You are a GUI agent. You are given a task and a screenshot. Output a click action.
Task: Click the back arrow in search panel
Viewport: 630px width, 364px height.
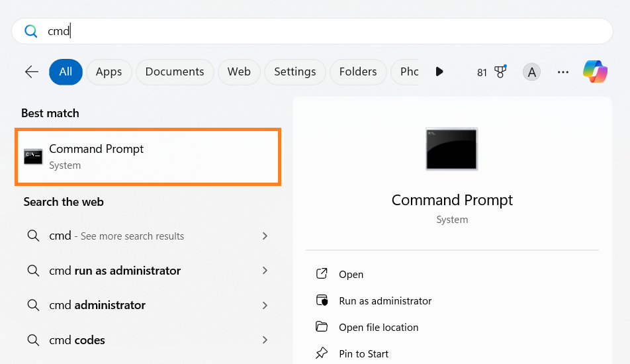point(31,72)
